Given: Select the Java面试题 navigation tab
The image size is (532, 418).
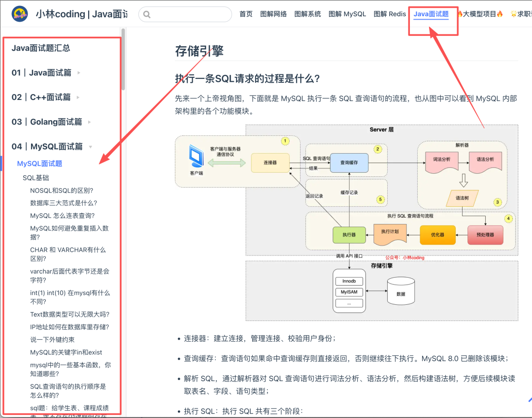Looking at the screenshot, I should [x=431, y=14].
